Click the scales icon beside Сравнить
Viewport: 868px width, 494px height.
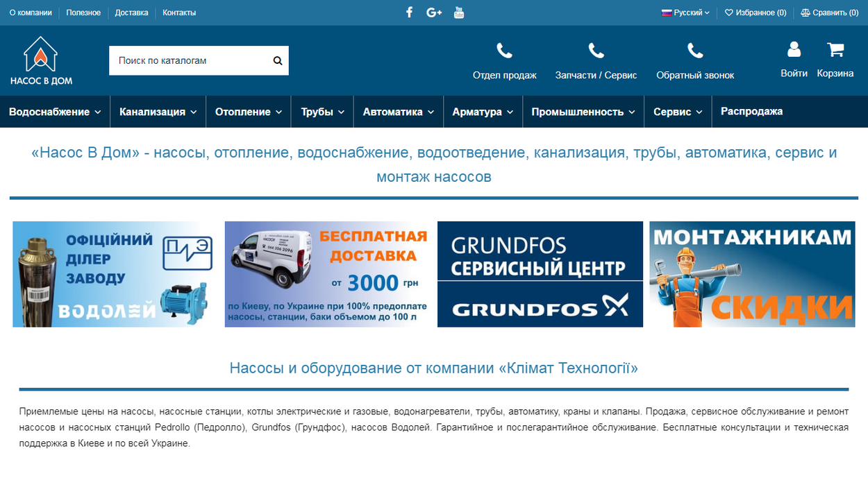pos(806,12)
